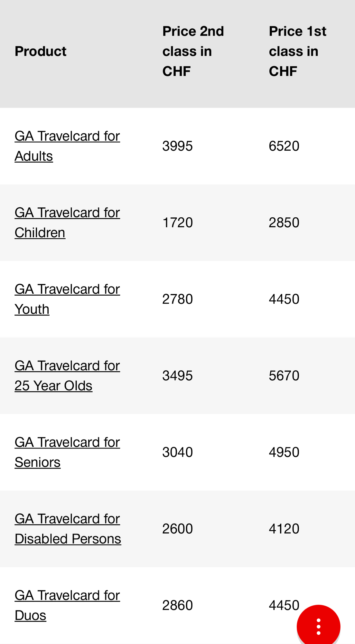
Task: Select the Youth 2nd class price 2780
Action: [x=177, y=299]
